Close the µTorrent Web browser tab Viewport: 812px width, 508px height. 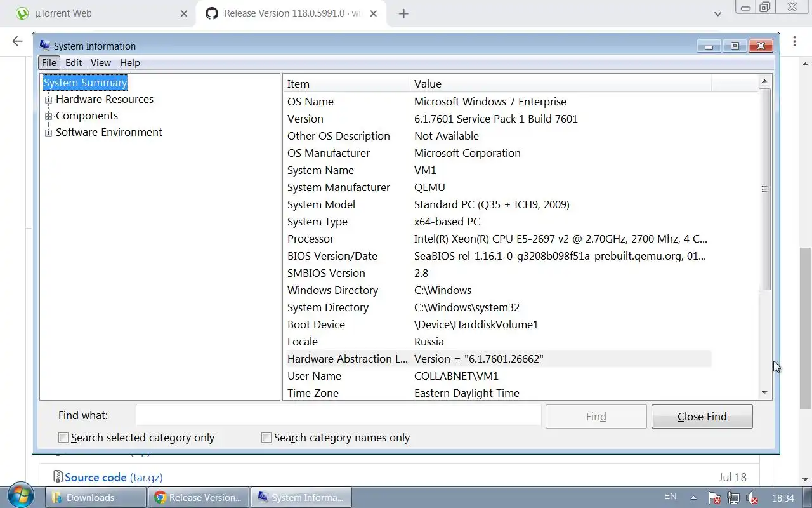[184, 13]
